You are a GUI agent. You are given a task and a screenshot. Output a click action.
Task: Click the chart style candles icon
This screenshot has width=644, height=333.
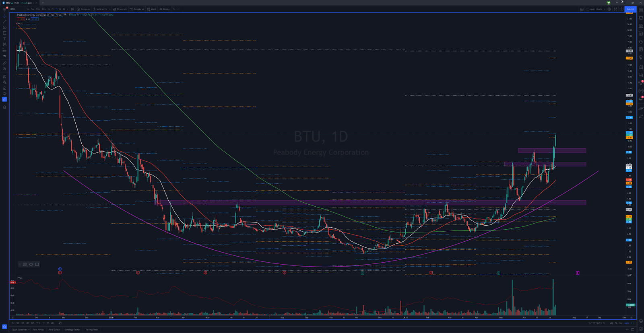pyautogui.click(x=73, y=9)
